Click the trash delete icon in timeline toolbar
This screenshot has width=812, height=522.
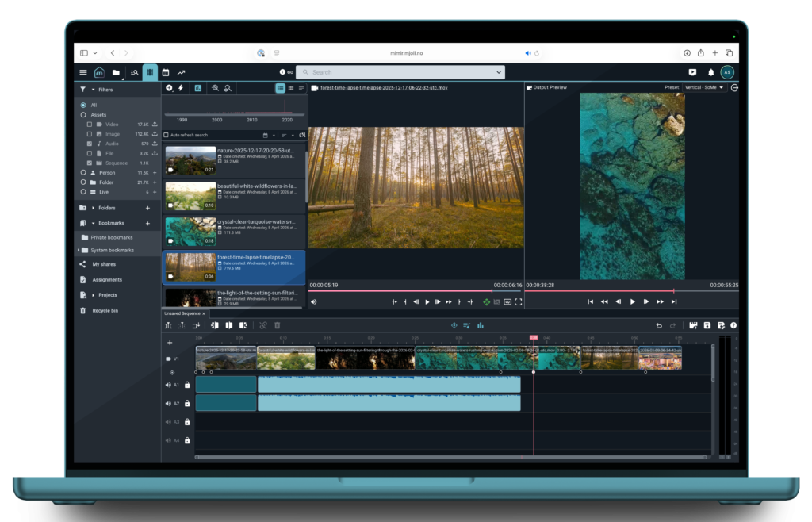(277, 326)
